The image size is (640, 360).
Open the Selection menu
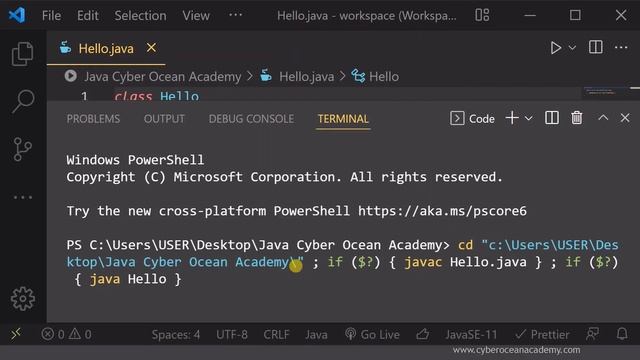coord(140,16)
